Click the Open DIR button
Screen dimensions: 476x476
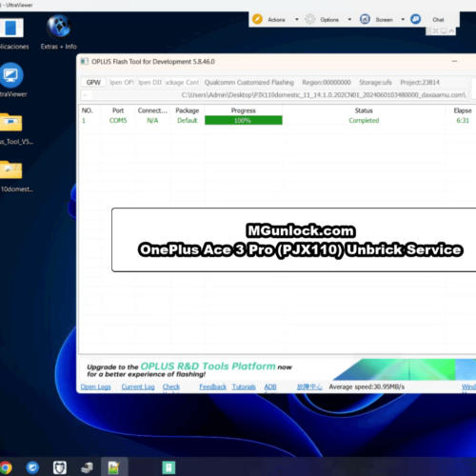tap(149, 83)
